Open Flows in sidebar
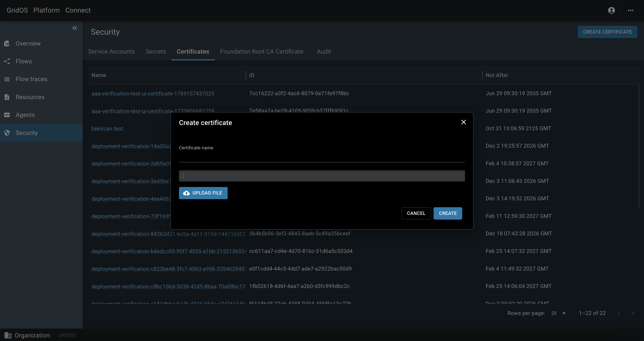 point(41,61)
